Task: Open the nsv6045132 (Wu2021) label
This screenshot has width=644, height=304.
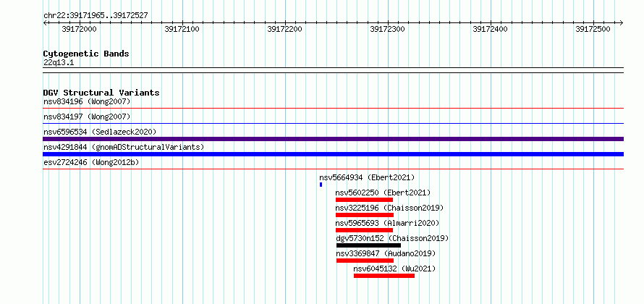Action: tap(394, 269)
